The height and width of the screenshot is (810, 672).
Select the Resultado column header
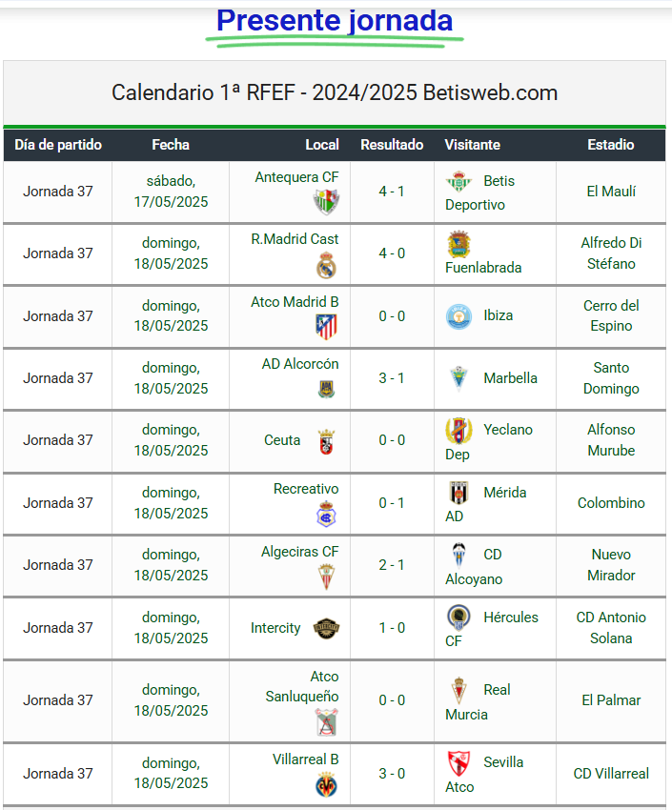[x=392, y=145]
